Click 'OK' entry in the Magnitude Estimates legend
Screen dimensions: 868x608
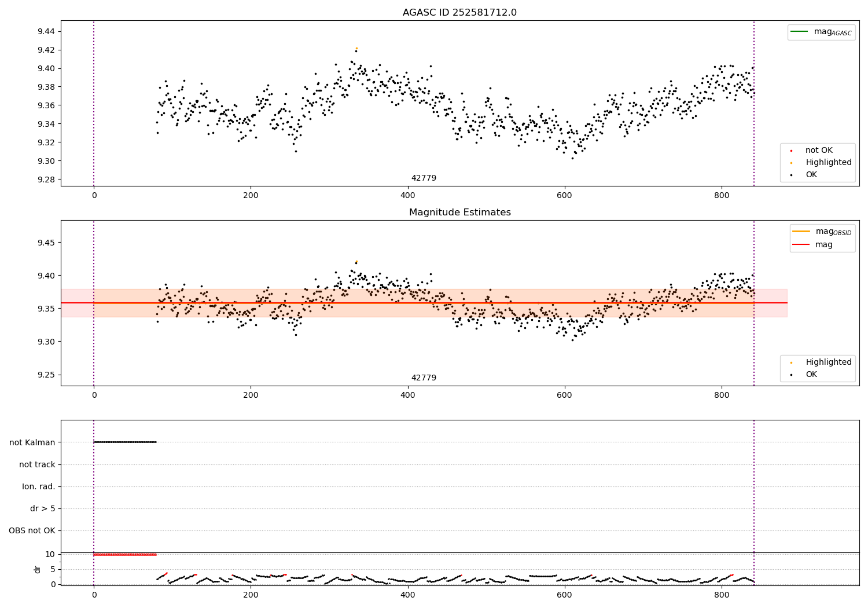[x=805, y=374]
